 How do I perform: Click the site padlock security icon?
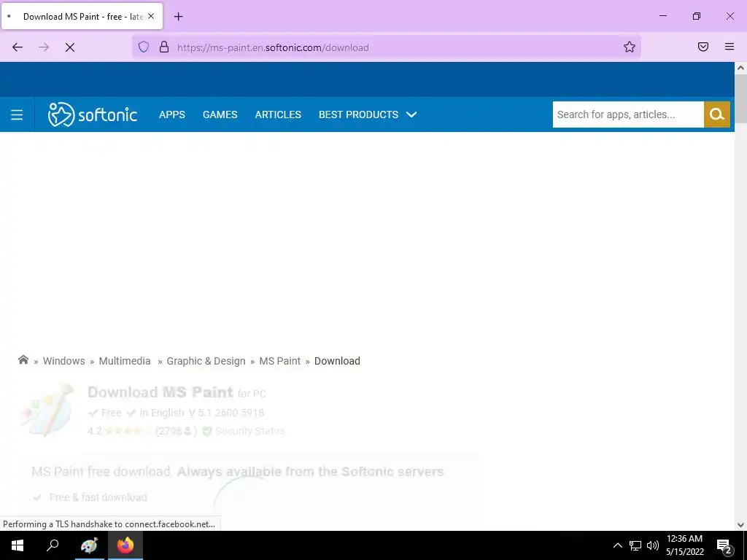tap(164, 47)
